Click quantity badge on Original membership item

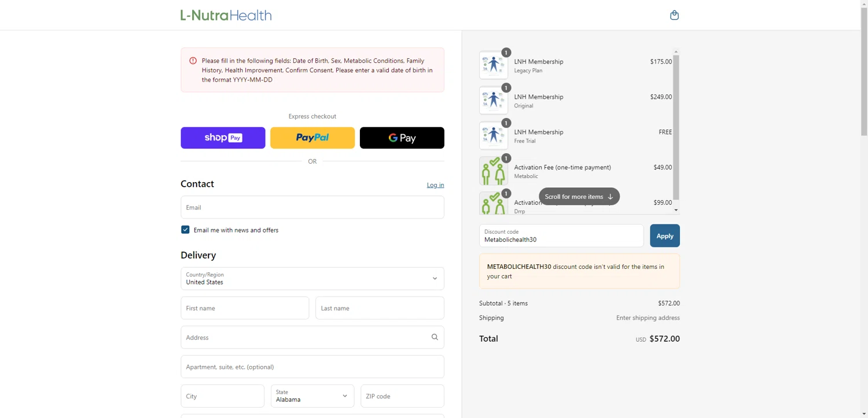[x=506, y=88]
